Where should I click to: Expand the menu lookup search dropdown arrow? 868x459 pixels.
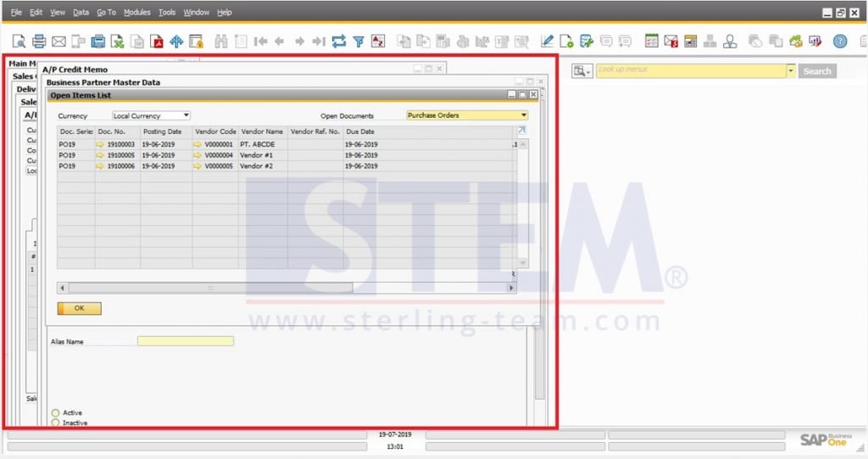click(791, 70)
